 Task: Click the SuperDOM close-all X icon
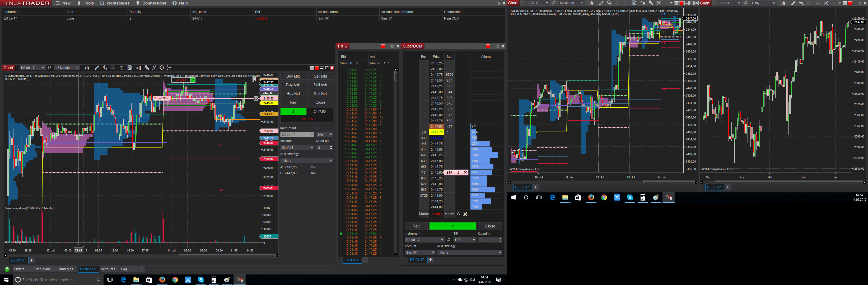pyautogui.click(x=465, y=214)
